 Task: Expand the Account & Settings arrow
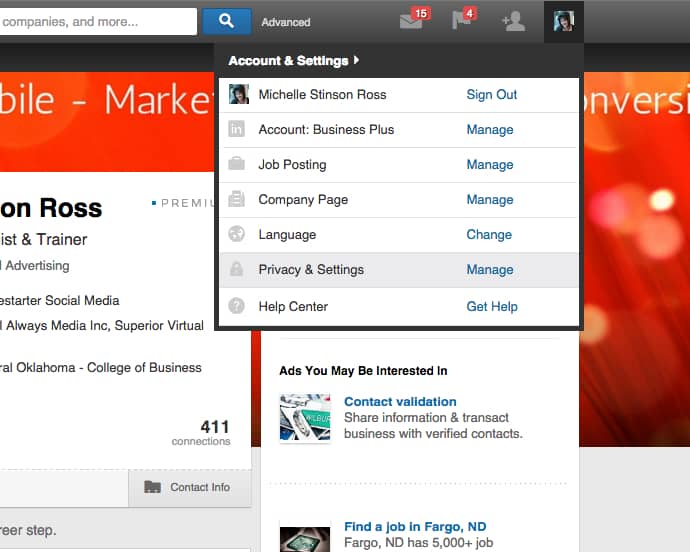point(356,60)
